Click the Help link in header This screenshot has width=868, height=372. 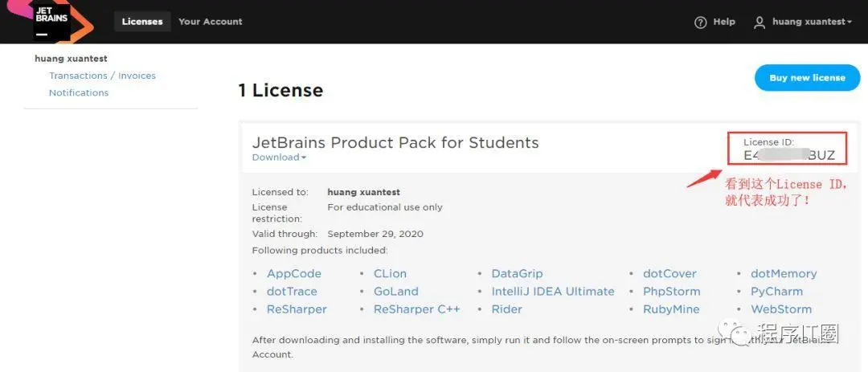[724, 22]
